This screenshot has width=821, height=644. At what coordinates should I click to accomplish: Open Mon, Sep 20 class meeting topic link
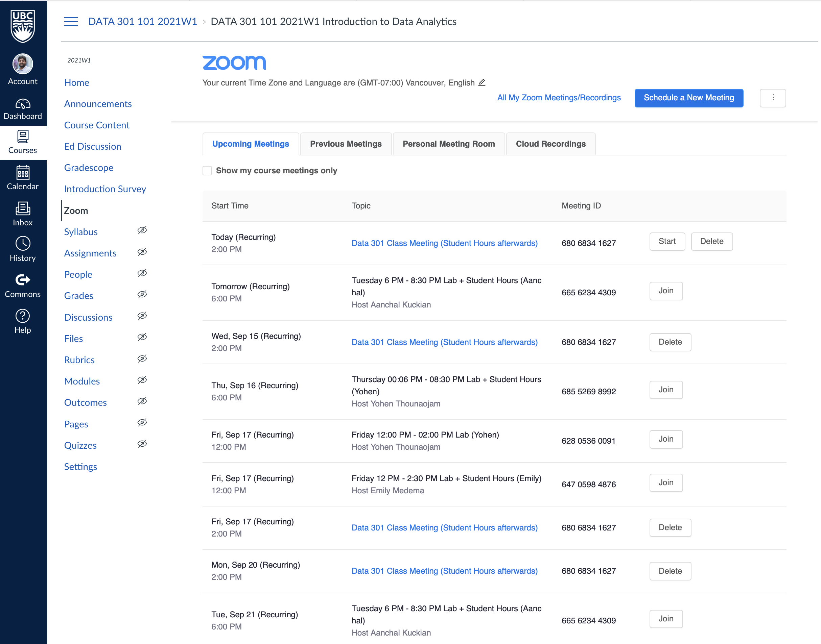[444, 571]
